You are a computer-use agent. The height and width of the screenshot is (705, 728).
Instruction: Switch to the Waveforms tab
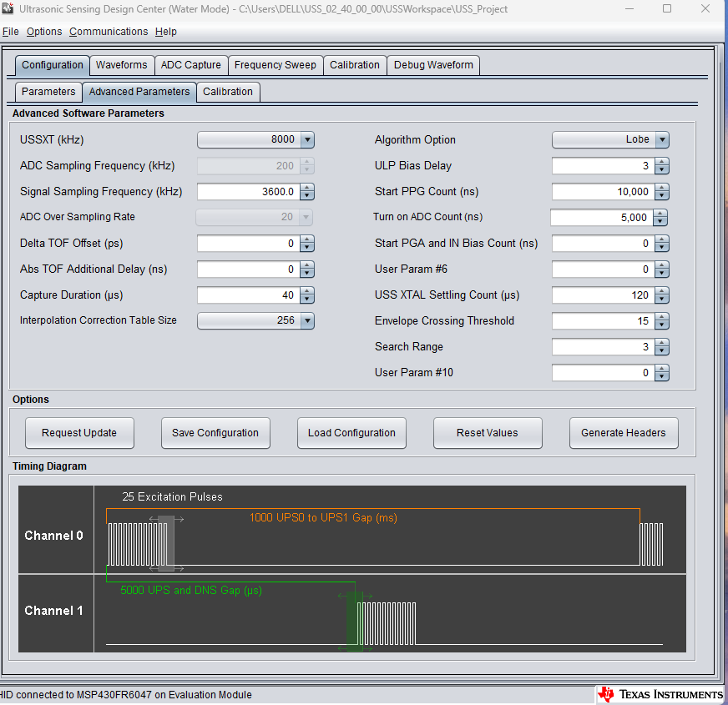(x=121, y=64)
